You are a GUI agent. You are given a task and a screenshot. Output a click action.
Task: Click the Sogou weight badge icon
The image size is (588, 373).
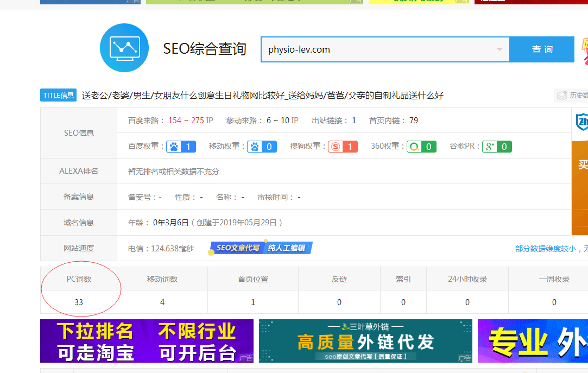[343, 147]
